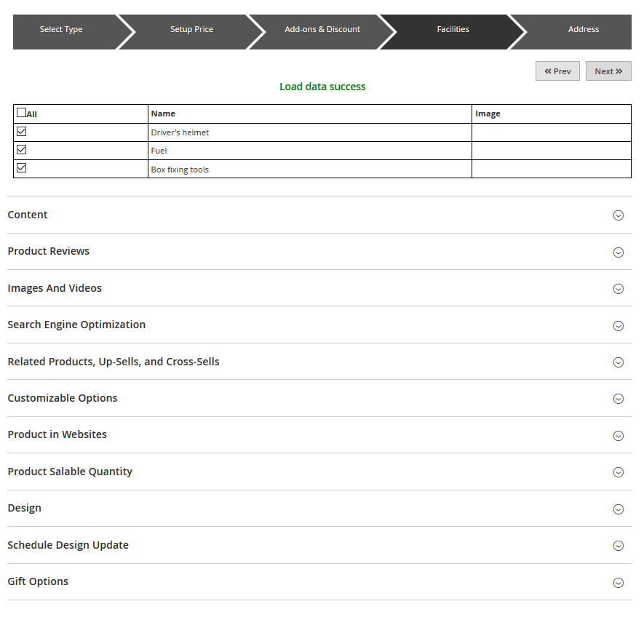Go to the Setup Price step
This screenshot has height=644, width=644.
coord(191,30)
